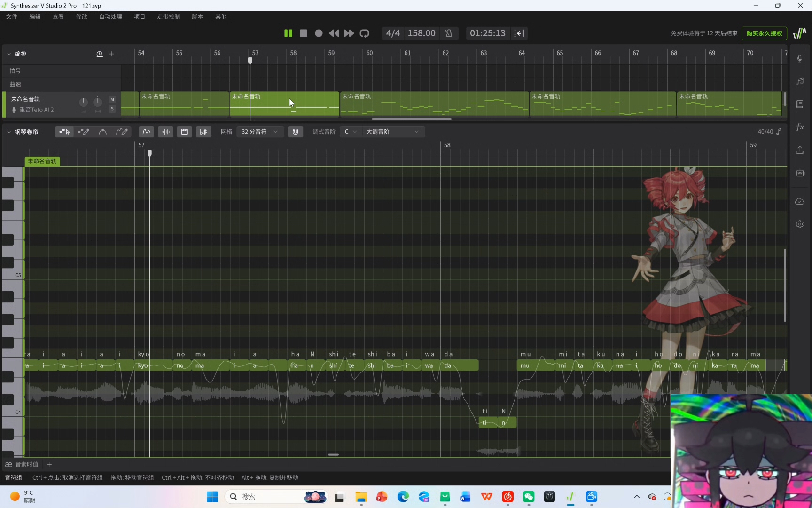The height and width of the screenshot is (508, 812).
Task: Open the cloud panel in sidebar
Action: point(800,201)
